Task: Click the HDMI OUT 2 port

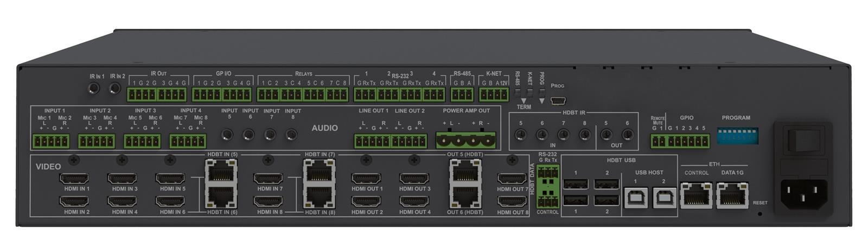Action: click(x=366, y=201)
